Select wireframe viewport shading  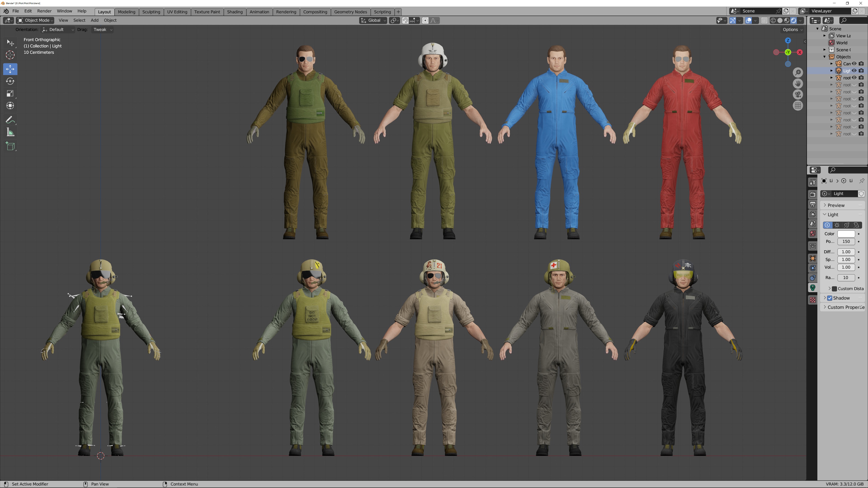773,21
